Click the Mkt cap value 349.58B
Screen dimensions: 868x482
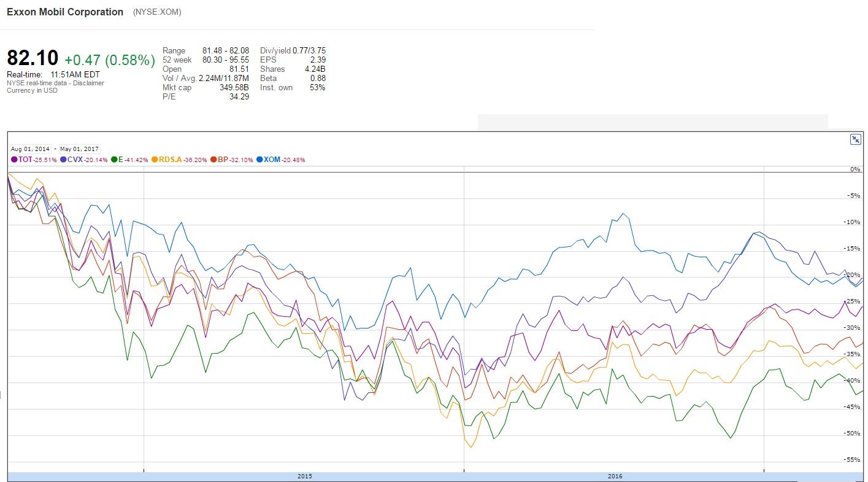tap(234, 87)
